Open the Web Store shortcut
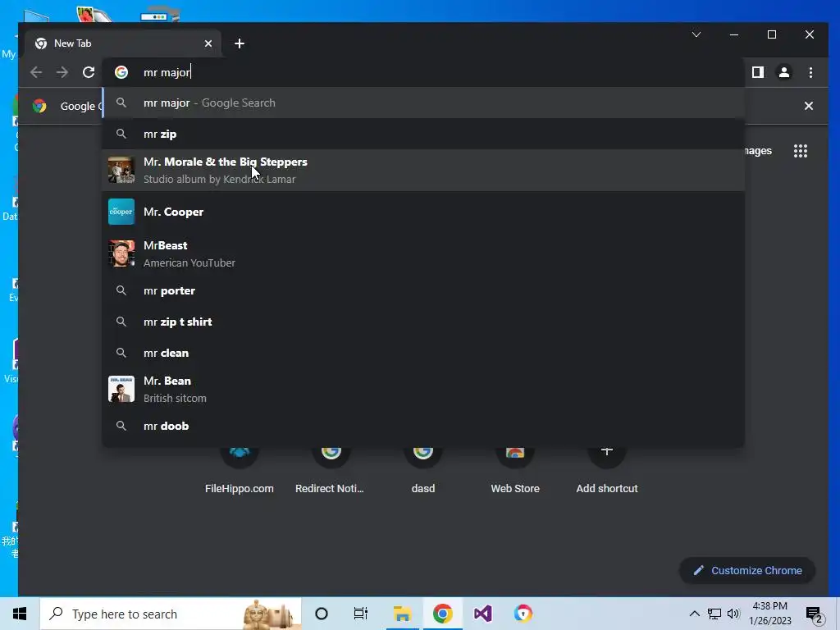The image size is (840, 630). click(515, 468)
